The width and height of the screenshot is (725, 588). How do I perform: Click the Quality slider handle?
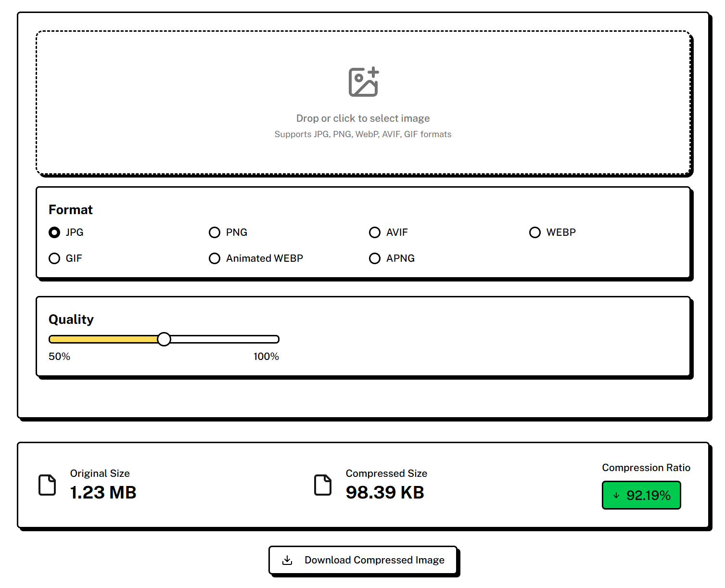(x=164, y=339)
